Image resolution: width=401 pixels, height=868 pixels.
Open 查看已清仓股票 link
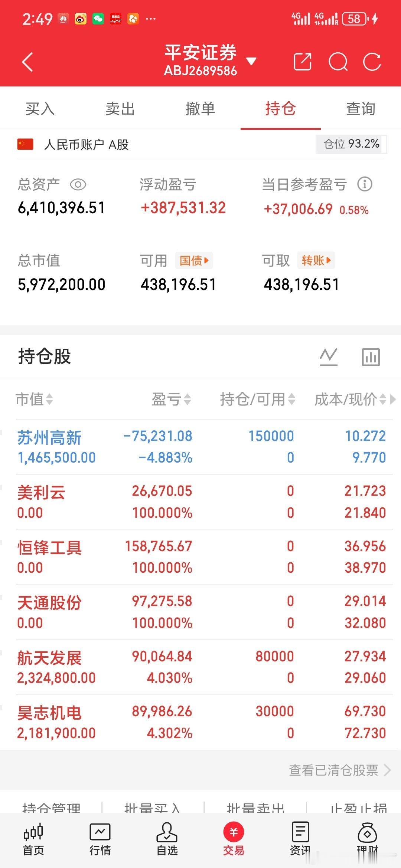click(333, 770)
